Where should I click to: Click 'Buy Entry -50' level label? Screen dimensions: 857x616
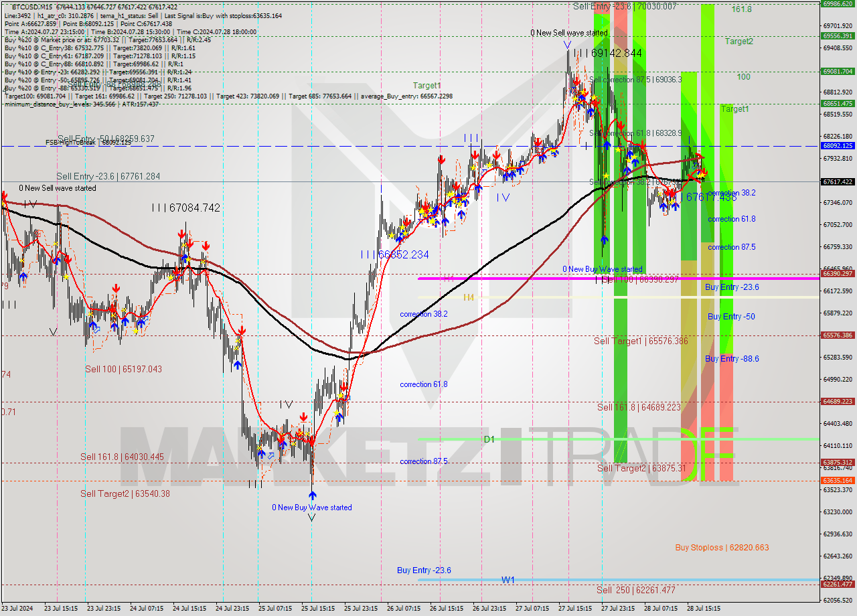tap(731, 317)
